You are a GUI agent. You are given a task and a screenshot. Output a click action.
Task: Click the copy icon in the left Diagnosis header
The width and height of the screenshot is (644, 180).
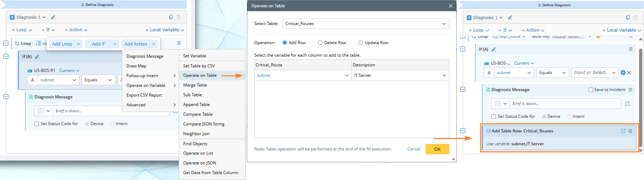[171, 17]
